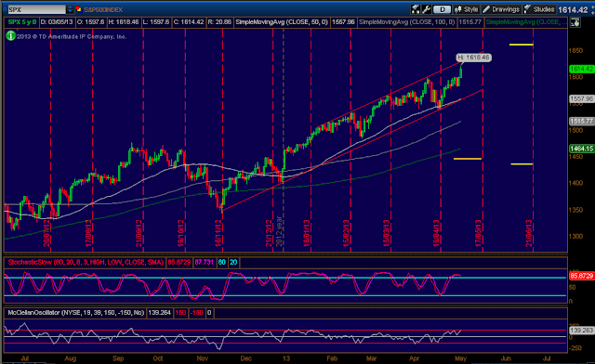
Task: Click the 1400 price axis label
Action: pos(575,183)
